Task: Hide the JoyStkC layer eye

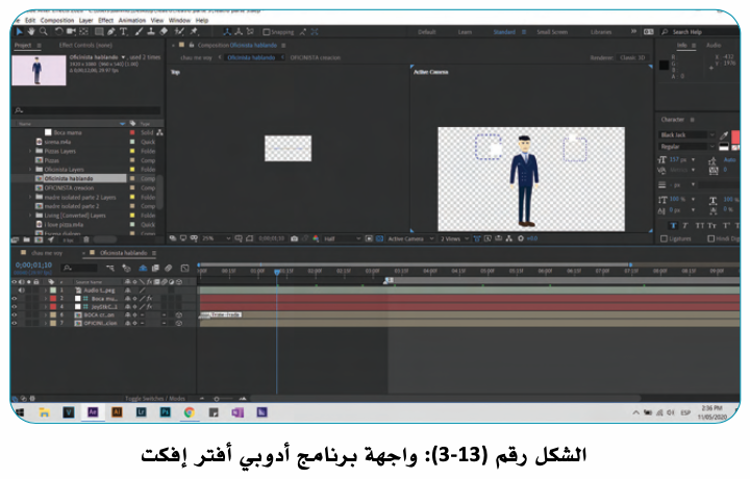Action: point(14,307)
